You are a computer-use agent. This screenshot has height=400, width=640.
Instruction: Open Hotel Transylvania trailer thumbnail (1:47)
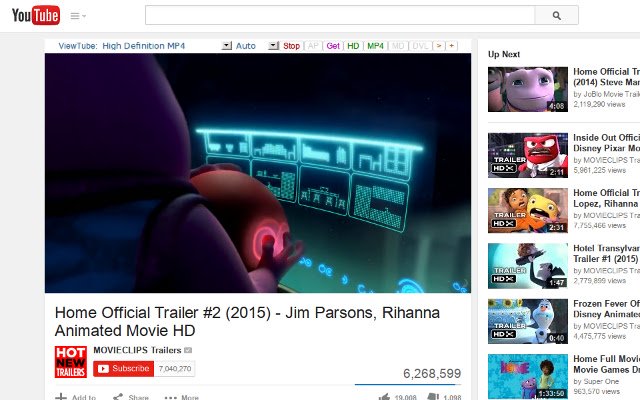tap(528, 266)
